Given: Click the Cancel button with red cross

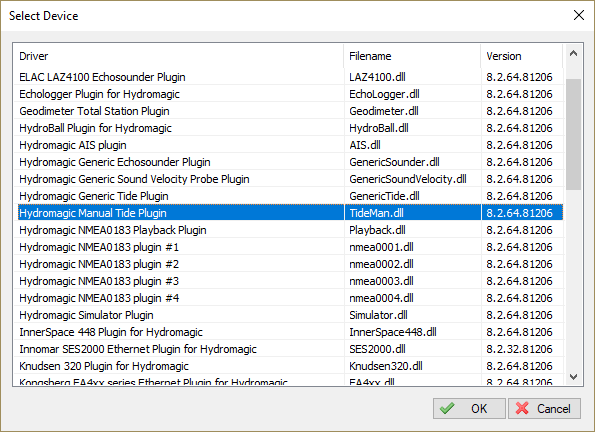Looking at the screenshot, I should click(x=544, y=408).
